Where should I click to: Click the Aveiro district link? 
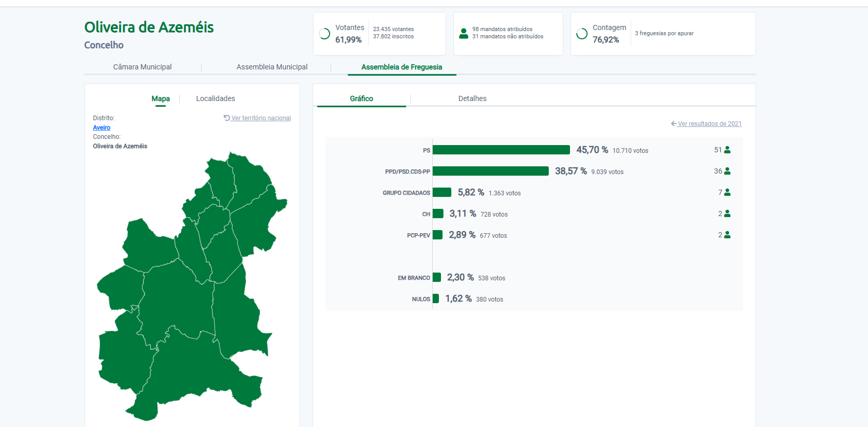click(102, 127)
